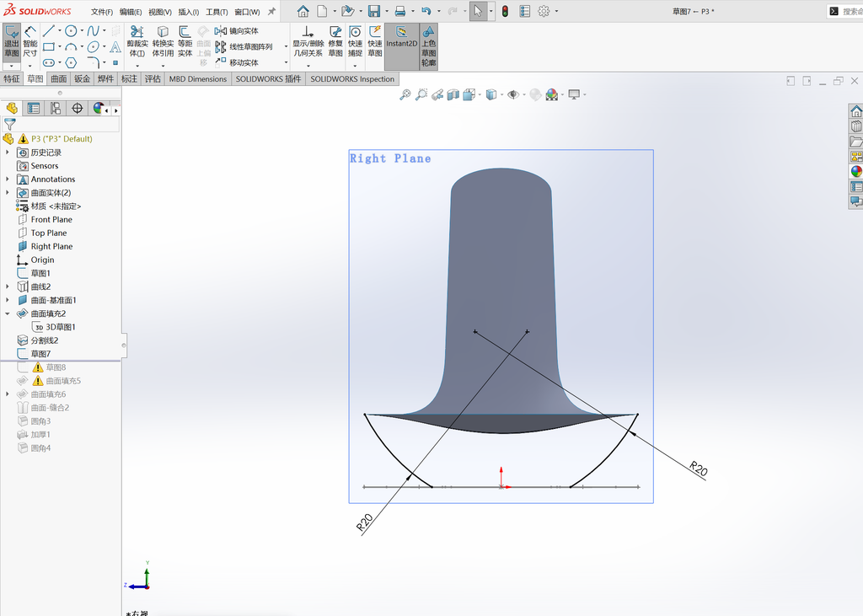Click the Rebuild traffic light icon
This screenshot has width=863, height=616.
click(505, 11)
